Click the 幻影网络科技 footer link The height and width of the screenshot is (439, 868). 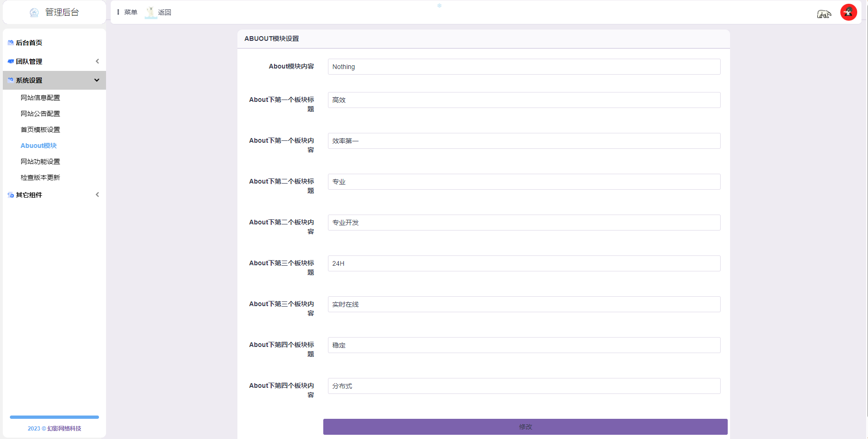[x=64, y=429]
